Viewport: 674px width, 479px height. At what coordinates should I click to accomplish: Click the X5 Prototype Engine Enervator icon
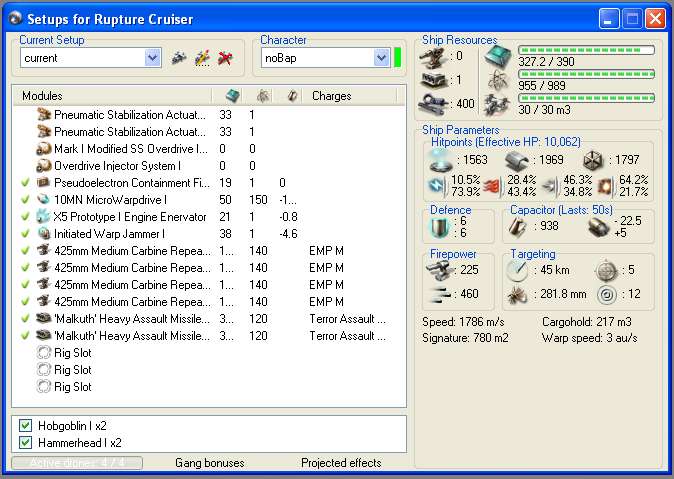(44, 216)
